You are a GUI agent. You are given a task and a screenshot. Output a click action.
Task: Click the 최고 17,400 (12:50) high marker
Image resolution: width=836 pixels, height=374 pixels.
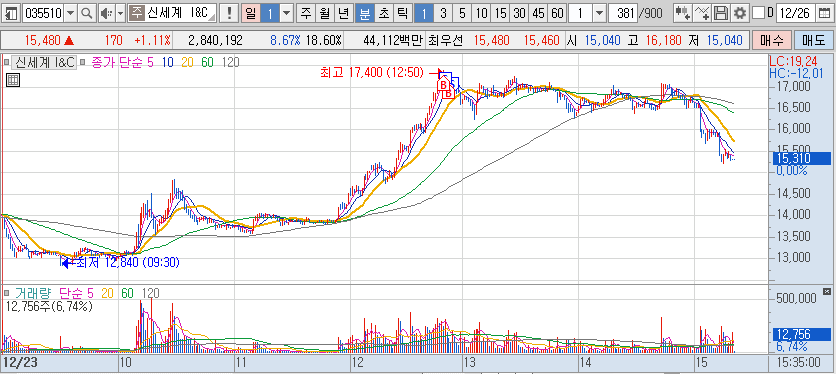click(x=372, y=73)
